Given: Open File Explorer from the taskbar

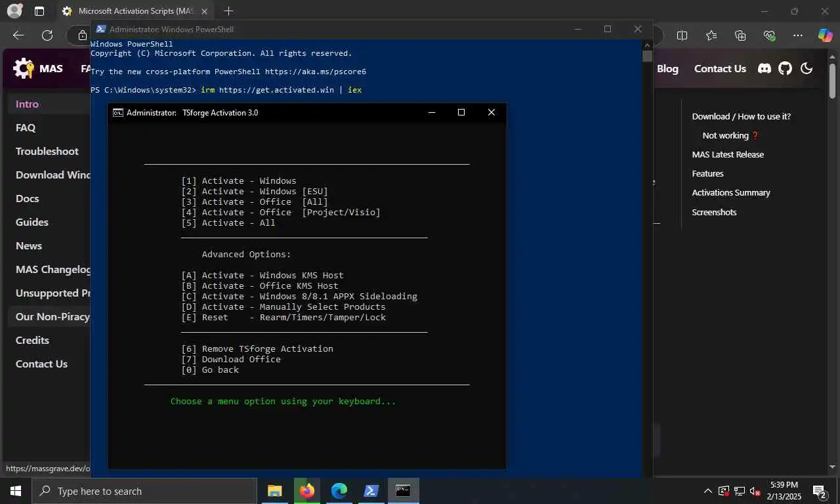Looking at the screenshot, I should [274, 491].
